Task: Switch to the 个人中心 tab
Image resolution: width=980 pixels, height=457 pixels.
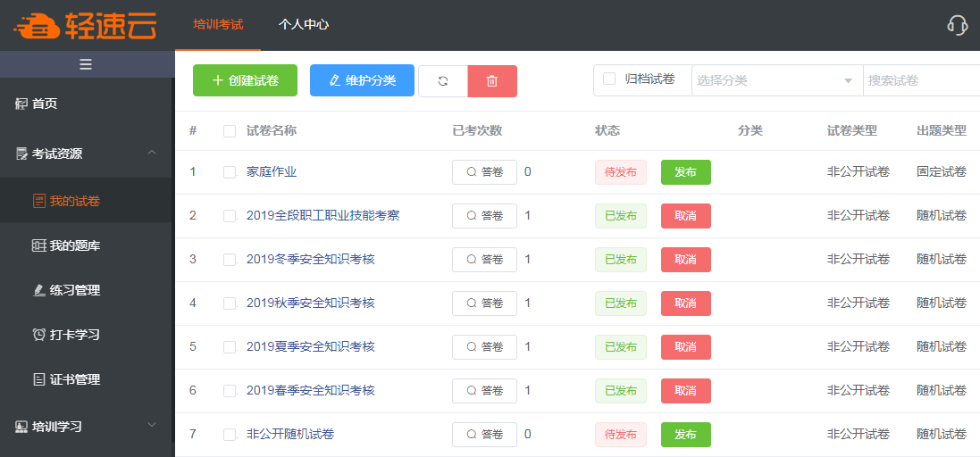Action: pos(304,25)
